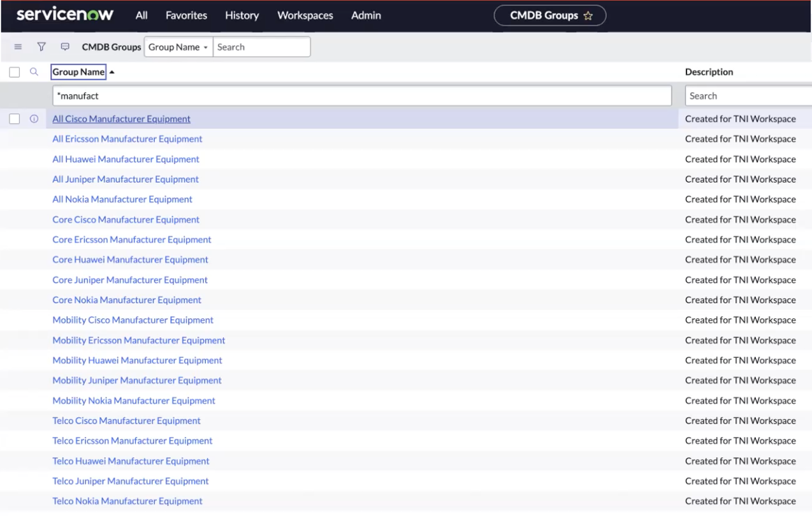The image size is (812, 532).
Task: Click the column search magnifier icon
Action: tap(34, 72)
